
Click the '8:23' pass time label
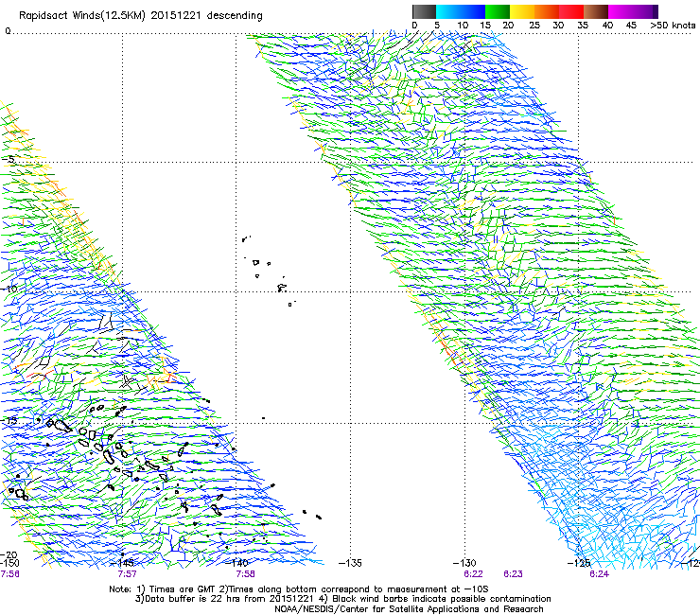513,574
